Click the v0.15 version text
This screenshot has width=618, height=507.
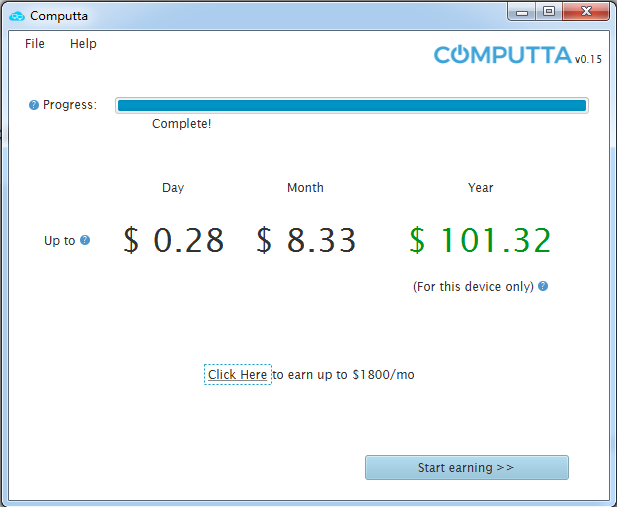click(x=588, y=59)
